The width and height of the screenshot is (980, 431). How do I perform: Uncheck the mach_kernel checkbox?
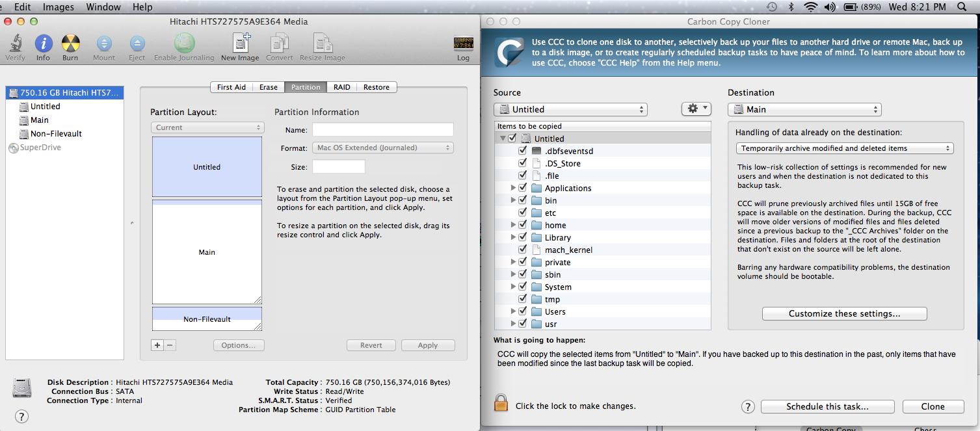[x=523, y=250]
